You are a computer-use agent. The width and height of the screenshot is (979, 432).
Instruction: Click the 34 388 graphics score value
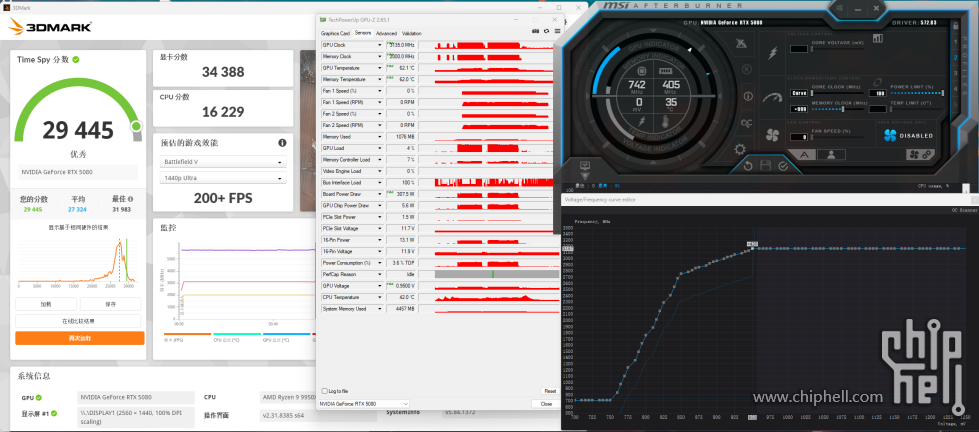[223, 72]
